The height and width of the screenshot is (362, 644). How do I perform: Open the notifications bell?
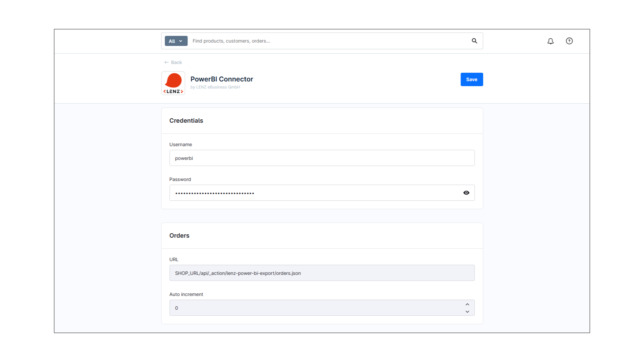point(550,41)
